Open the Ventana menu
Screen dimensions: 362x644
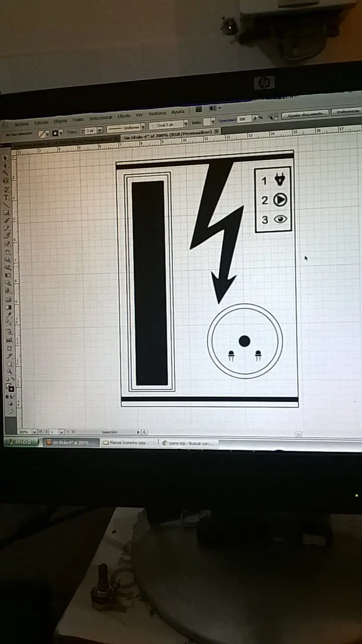coord(157,114)
